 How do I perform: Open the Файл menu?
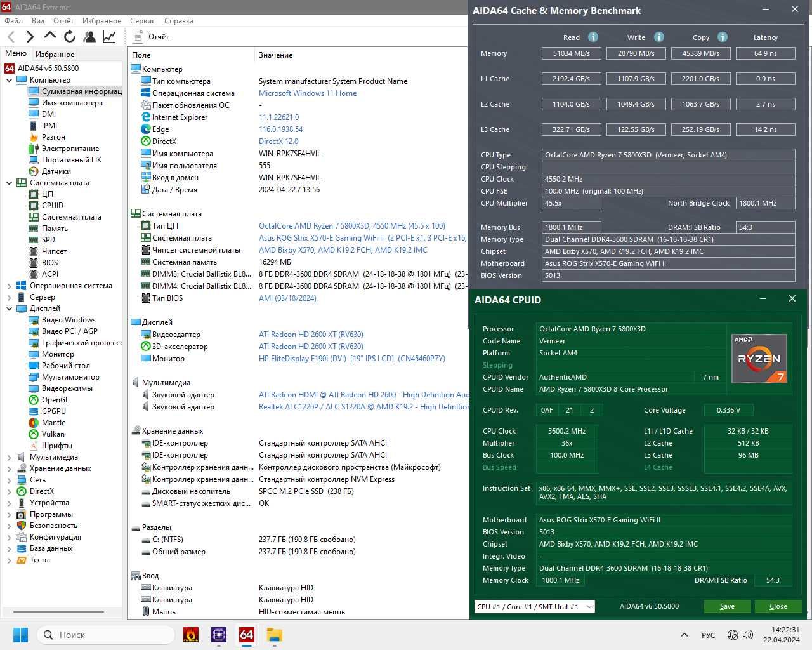point(13,21)
